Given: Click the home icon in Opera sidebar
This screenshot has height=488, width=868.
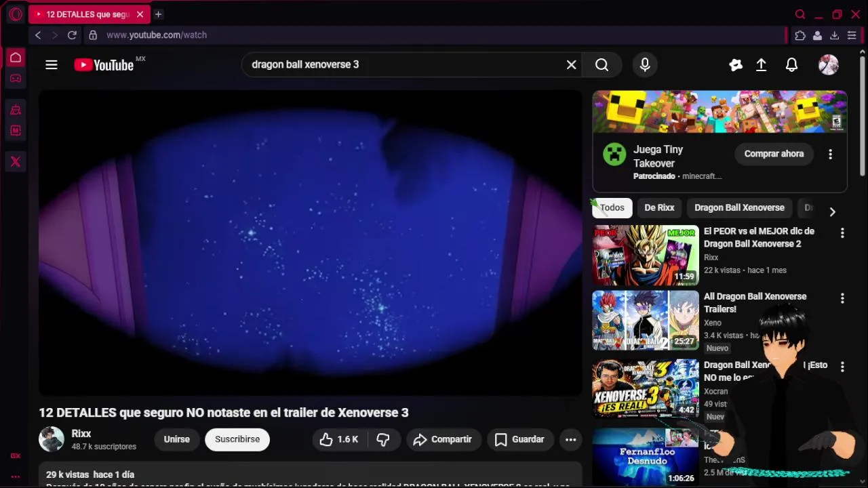Looking at the screenshot, I should [16, 58].
